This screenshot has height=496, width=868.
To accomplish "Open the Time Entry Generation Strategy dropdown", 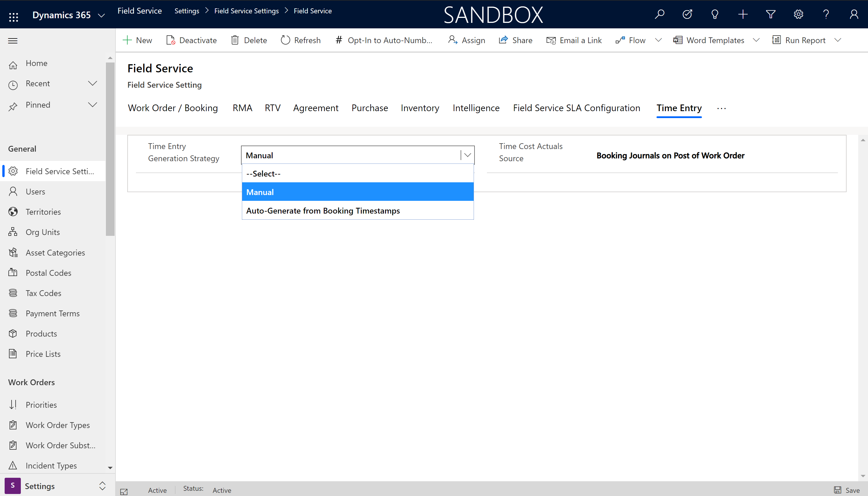I will pos(358,155).
